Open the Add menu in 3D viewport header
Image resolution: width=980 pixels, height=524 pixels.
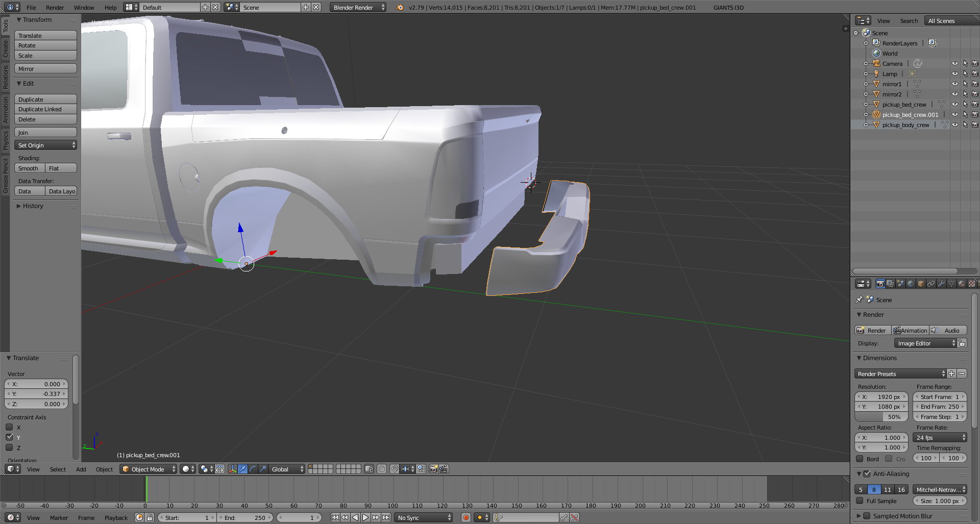click(81, 469)
